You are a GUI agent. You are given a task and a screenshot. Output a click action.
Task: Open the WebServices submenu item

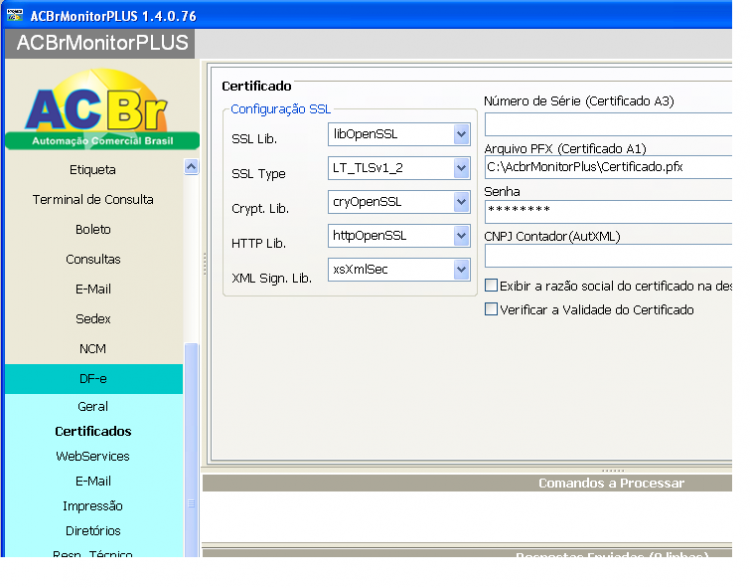coord(93,456)
